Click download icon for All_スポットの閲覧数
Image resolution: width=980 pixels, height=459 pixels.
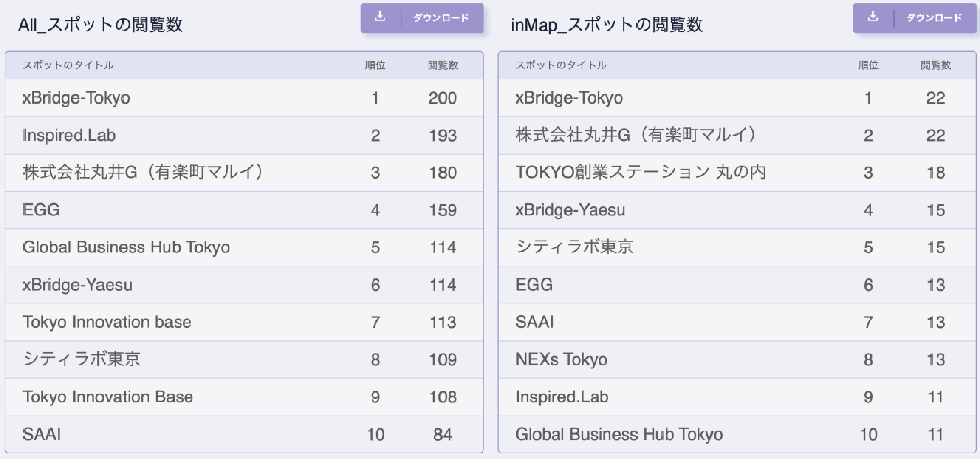(380, 17)
